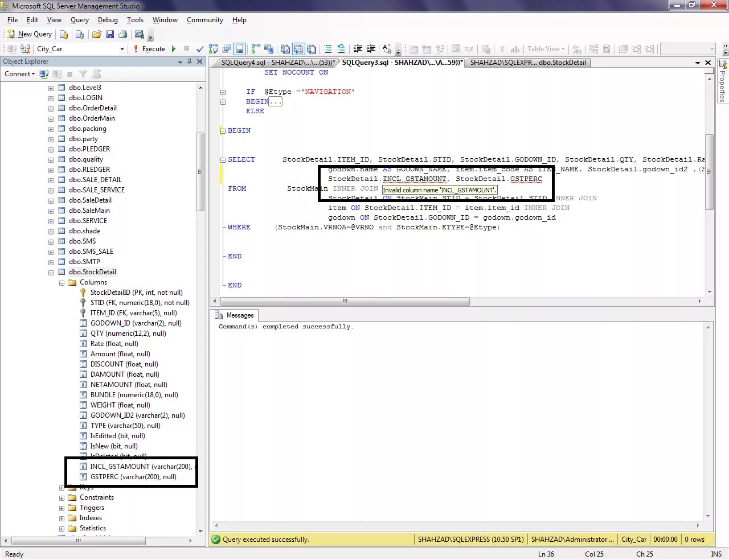
Task: Click the Comment Out Selected Lines icon
Action: tap(328, 49)
